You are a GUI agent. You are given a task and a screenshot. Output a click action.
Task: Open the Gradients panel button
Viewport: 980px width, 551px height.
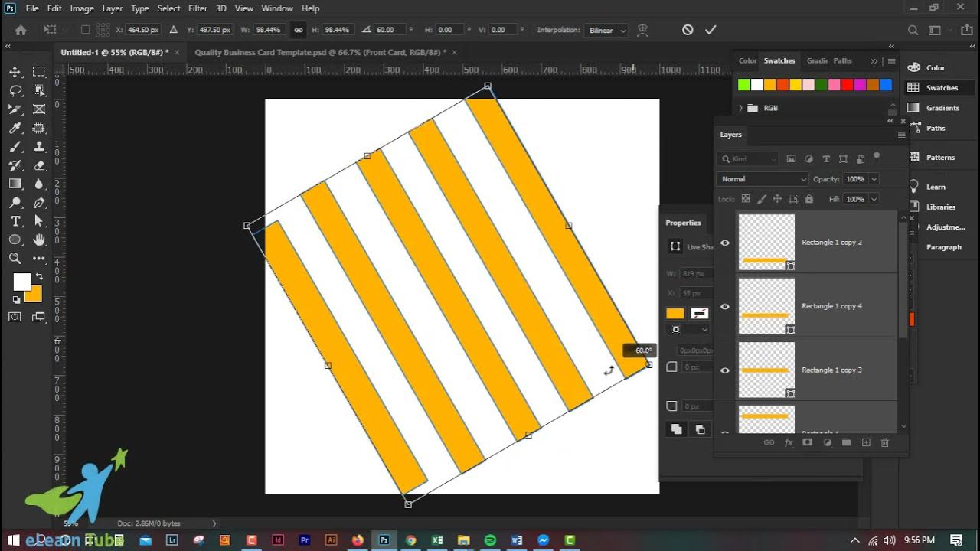pyautogui.click(x=934, y=108)
